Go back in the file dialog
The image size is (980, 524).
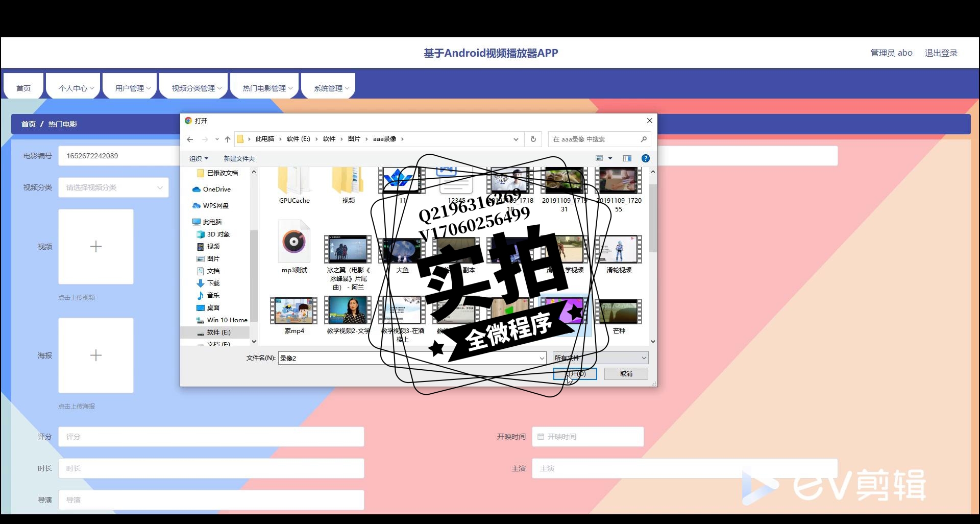[x=190, y=139]
